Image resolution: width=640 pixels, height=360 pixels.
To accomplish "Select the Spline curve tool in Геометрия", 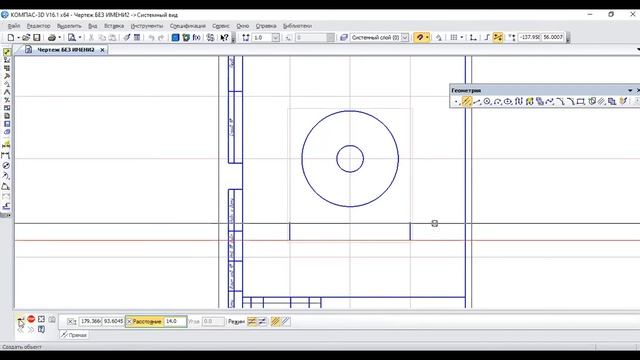I will point(550,101).
